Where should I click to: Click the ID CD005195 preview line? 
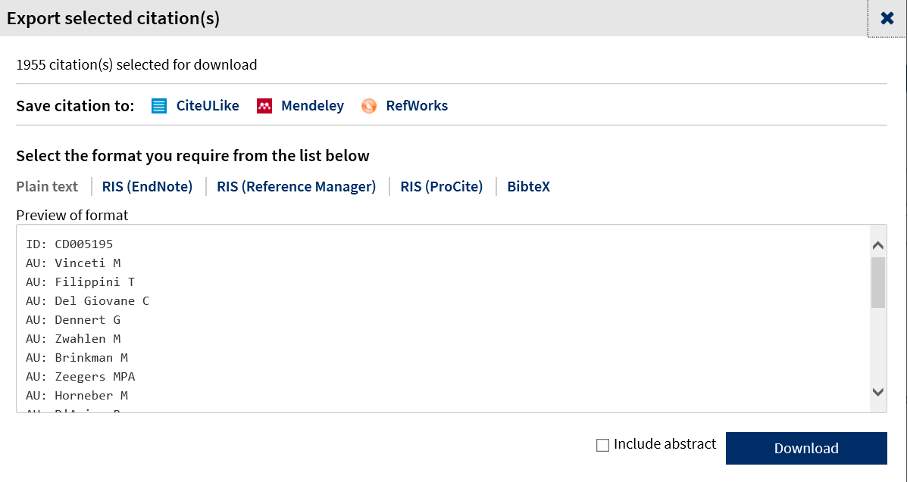coord(69,244)
